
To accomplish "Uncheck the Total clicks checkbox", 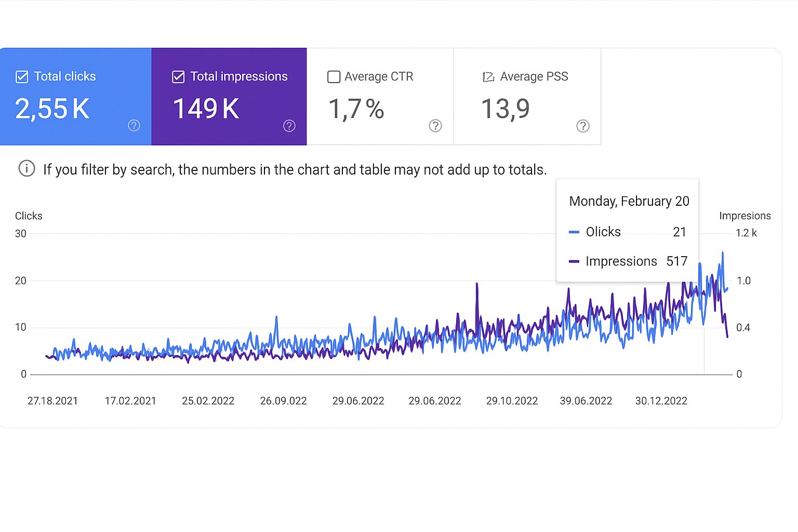I will [x=22, y=77].
